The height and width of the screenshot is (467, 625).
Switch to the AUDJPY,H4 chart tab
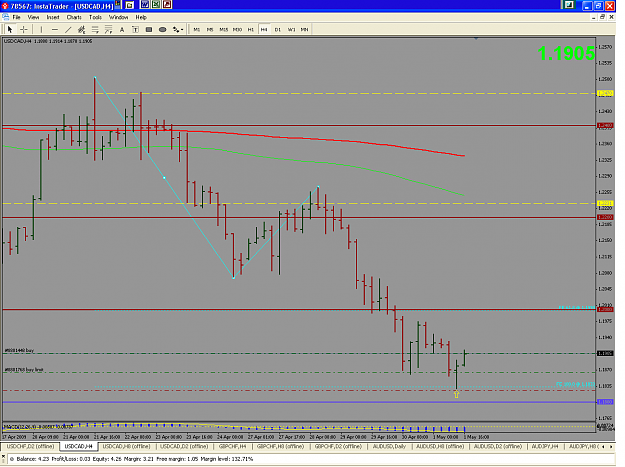(x=545, y=446)
